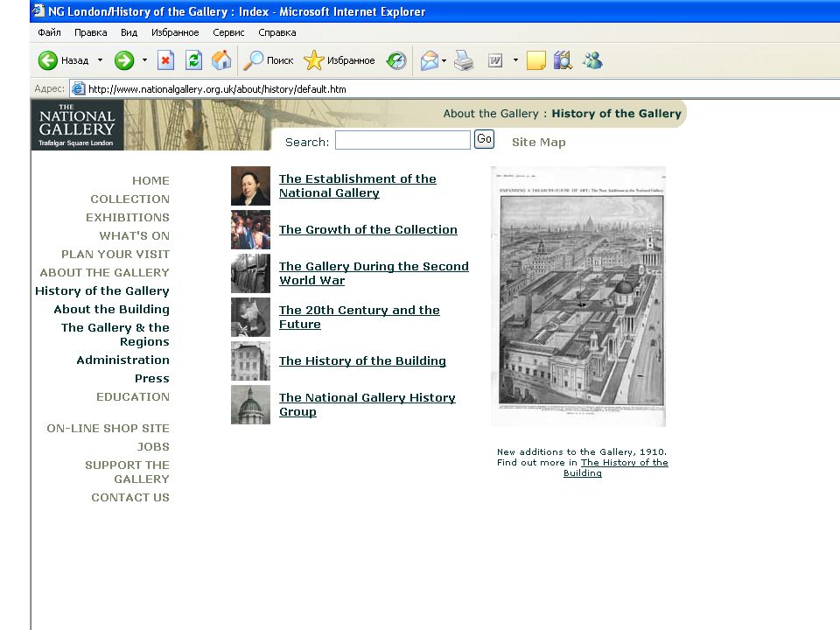Click the green Forward arrow button
Screen dimensions: 840x630
click(x=124, y=60)
